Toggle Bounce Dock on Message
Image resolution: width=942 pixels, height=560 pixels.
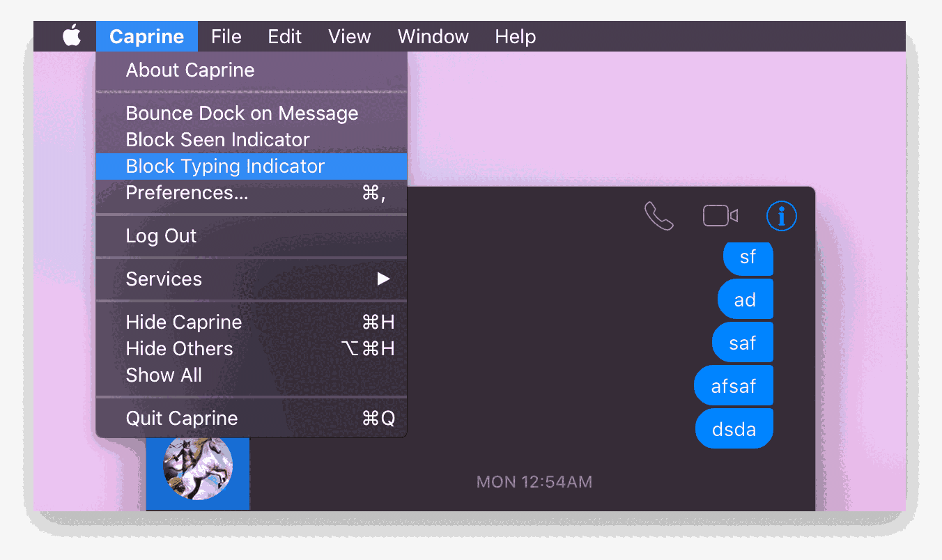(x=241, y=113)
